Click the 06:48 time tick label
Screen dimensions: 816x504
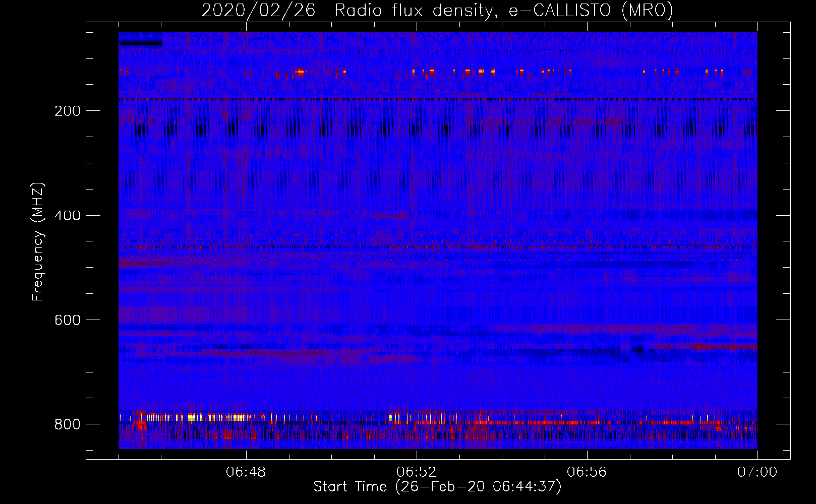tap(246, 472)
